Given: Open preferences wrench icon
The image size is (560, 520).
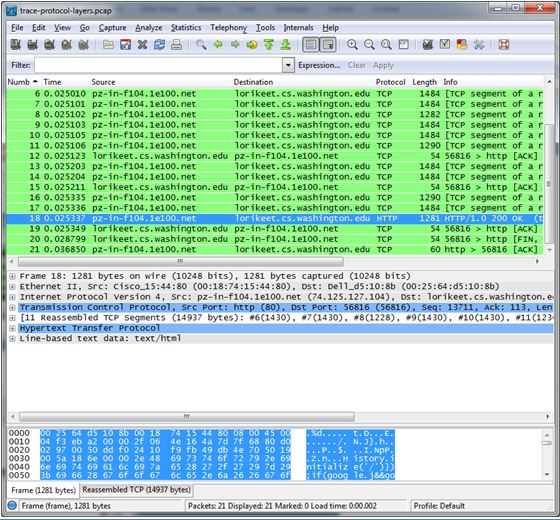Looking at the screenshot, I should coord(479,45).
